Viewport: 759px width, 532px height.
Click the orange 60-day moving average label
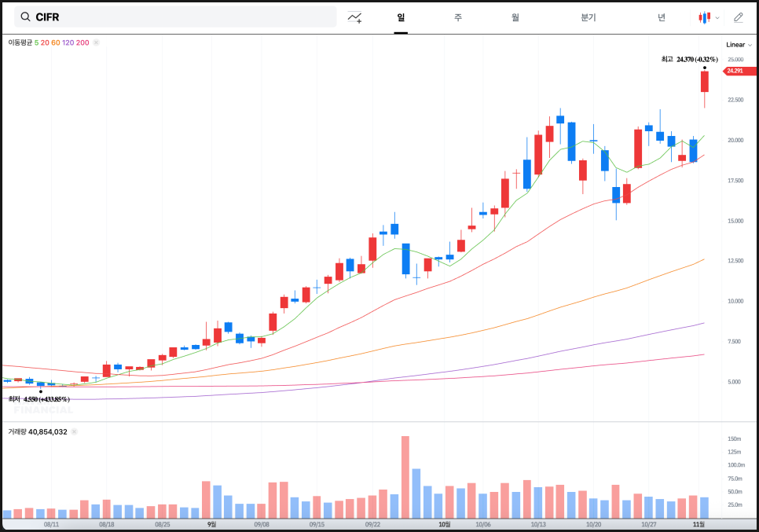(x=55, y=42)
